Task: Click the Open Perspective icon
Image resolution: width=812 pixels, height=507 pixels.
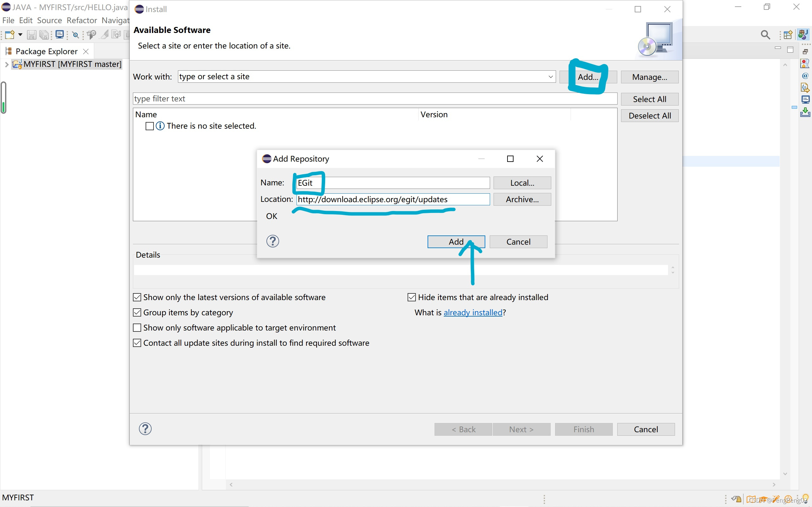Action: [x=788, y=35]
